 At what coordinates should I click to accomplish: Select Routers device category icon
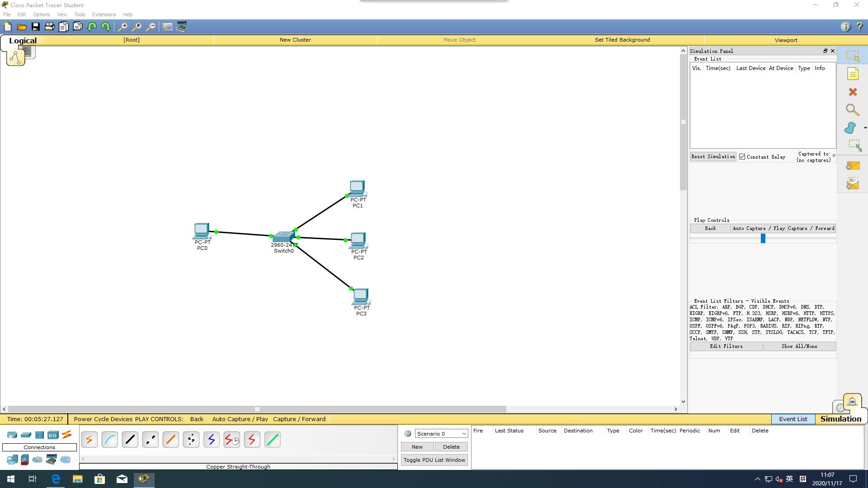[12, 435]
